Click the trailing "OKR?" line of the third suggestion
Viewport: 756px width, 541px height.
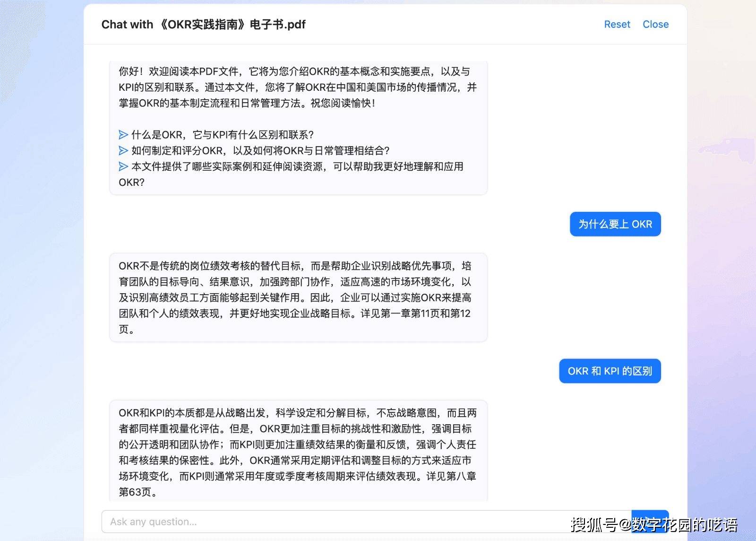tap(131, 183)
